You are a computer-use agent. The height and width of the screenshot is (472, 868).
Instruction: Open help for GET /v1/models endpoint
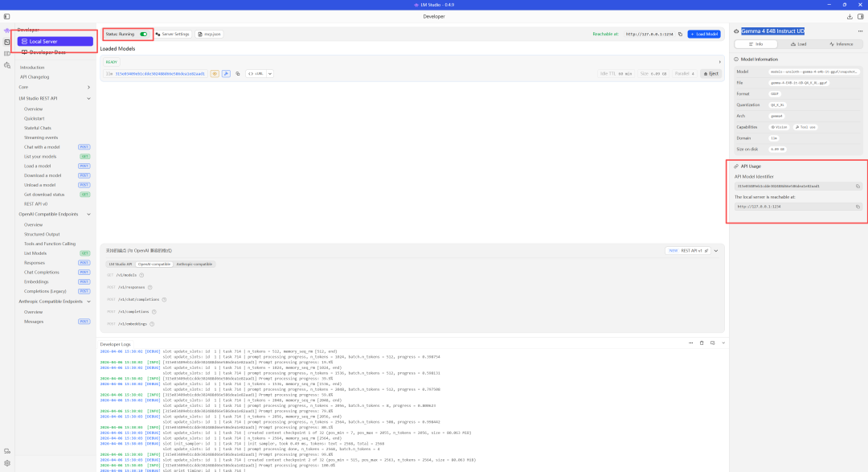pyautogui.click(x=141, y=275)
